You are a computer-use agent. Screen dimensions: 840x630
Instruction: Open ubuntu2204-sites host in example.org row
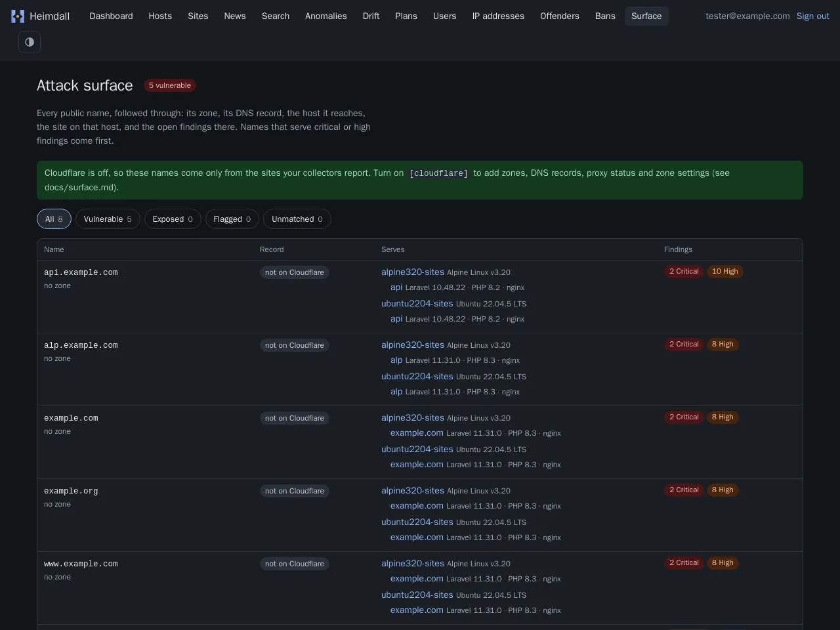(417, 522)
